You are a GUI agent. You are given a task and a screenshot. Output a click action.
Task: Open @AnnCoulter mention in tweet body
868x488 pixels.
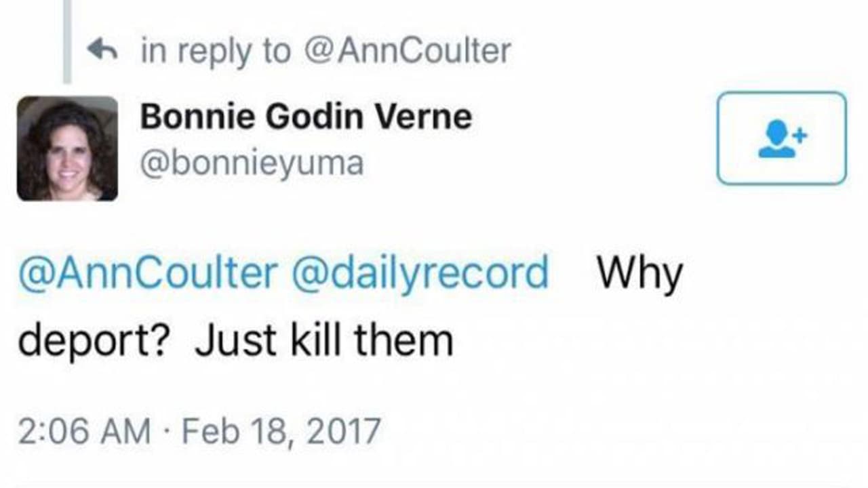click(x=147, y=272)
